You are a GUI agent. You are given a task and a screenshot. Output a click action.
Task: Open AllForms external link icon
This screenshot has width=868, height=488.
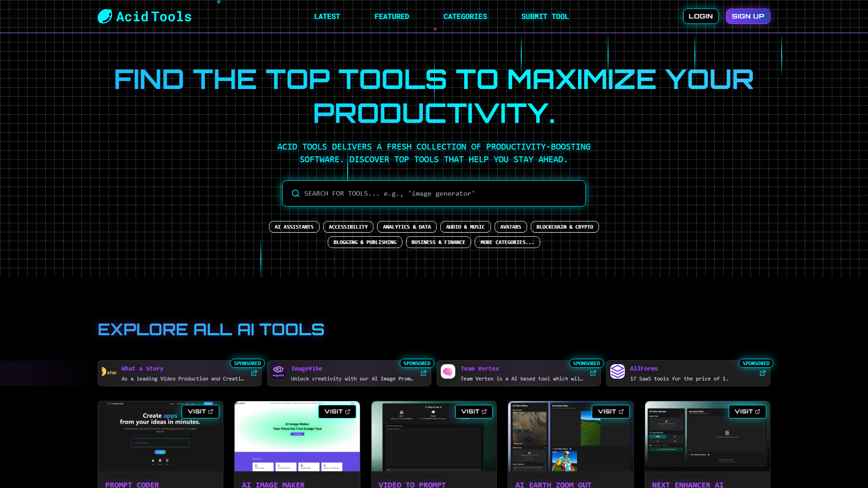click(x=763, y=373)
